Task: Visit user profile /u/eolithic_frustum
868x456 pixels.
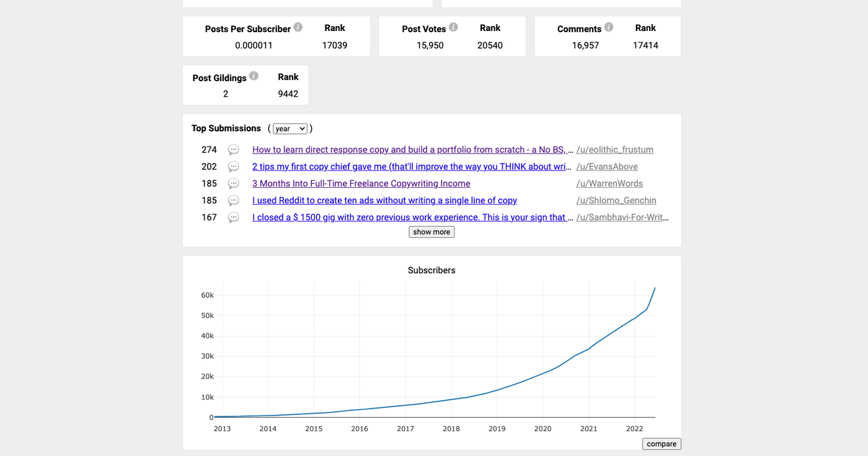Action: 615,149
